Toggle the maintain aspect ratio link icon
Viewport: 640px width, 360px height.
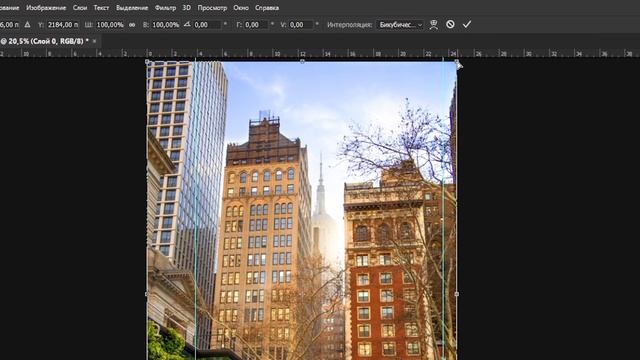point(132,25)
